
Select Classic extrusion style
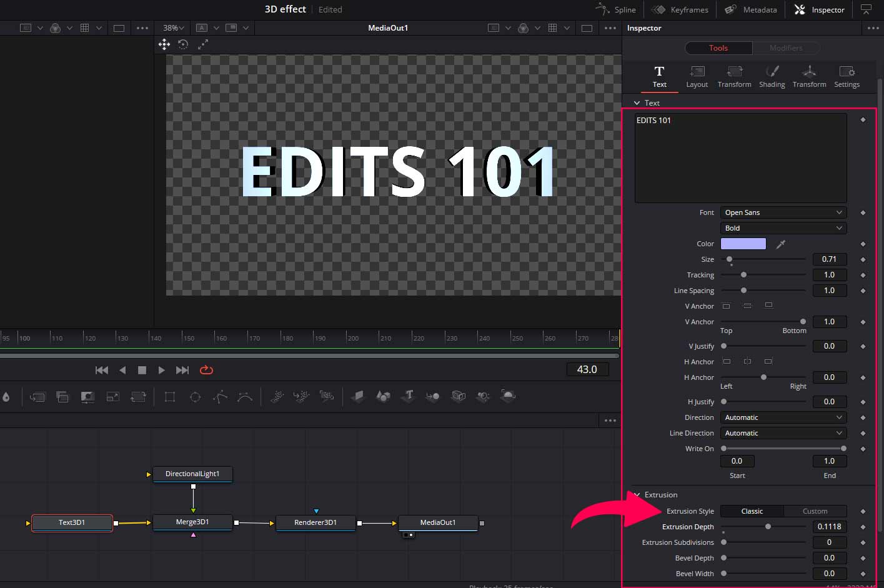click(x=752, y=511)
